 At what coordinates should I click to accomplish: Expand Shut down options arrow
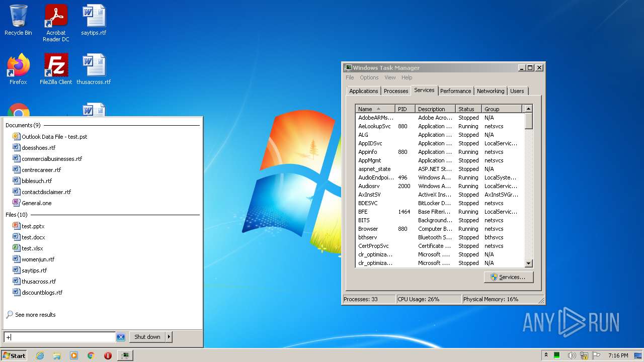point(169,337)
